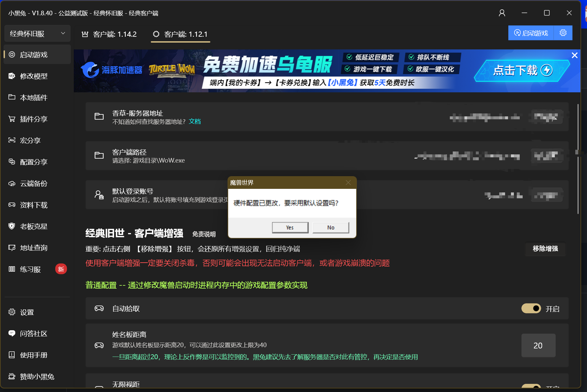This screenshot has width=587, height=392.
Task: Click the 问答社区 chat bubble icon
Action: (x=12, y=333)
